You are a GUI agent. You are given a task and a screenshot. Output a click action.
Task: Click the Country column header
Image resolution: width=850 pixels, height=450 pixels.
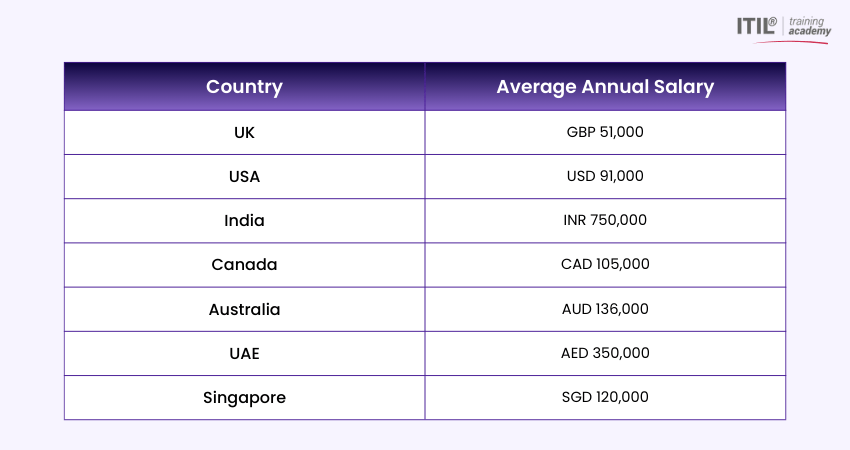pyautogui.click(x=244, y=87)
